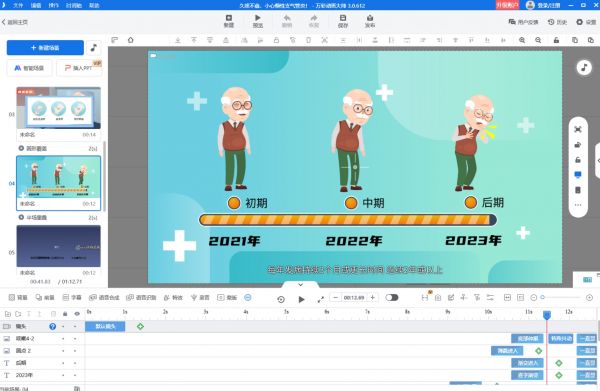
Task: Select scene 05 dark thumbnail
Action: 59,246
